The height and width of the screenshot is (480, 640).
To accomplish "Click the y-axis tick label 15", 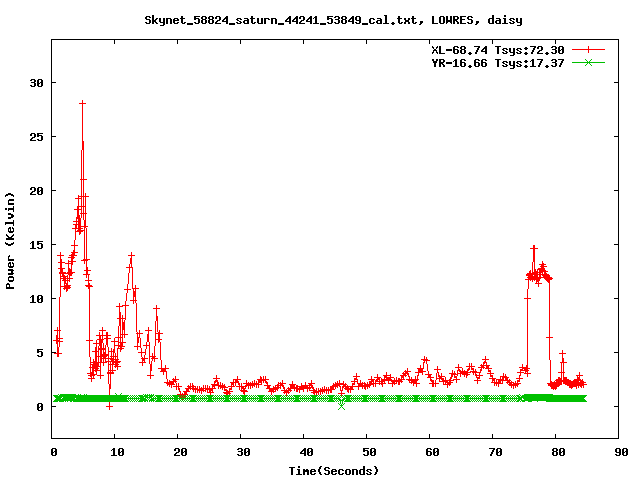I will (36, 245).
